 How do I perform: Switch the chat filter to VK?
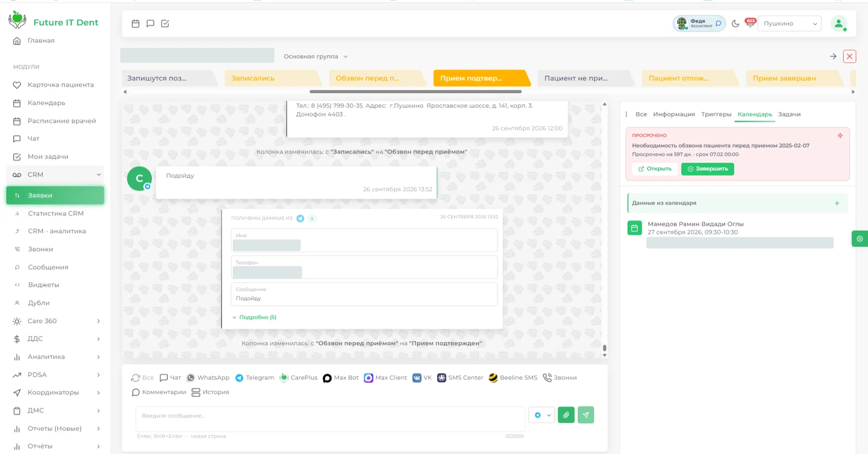point(422,378)
